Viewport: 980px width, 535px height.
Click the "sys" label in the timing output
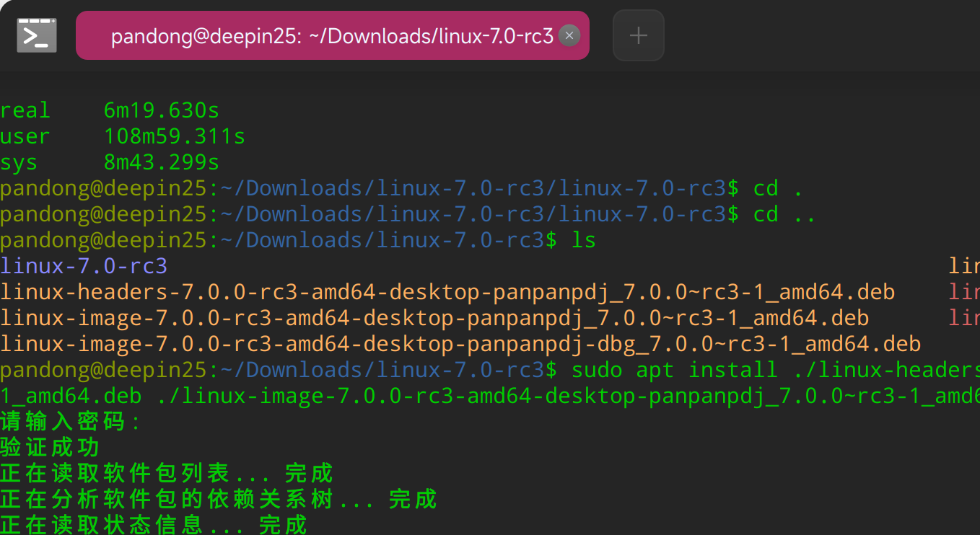point(19,162)
